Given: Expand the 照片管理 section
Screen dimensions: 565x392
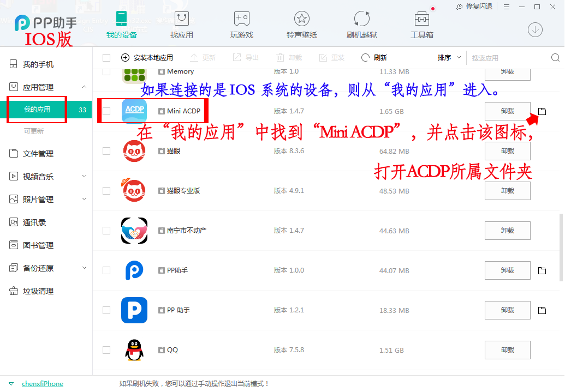Looking at the screenshot, I should 84,199.
